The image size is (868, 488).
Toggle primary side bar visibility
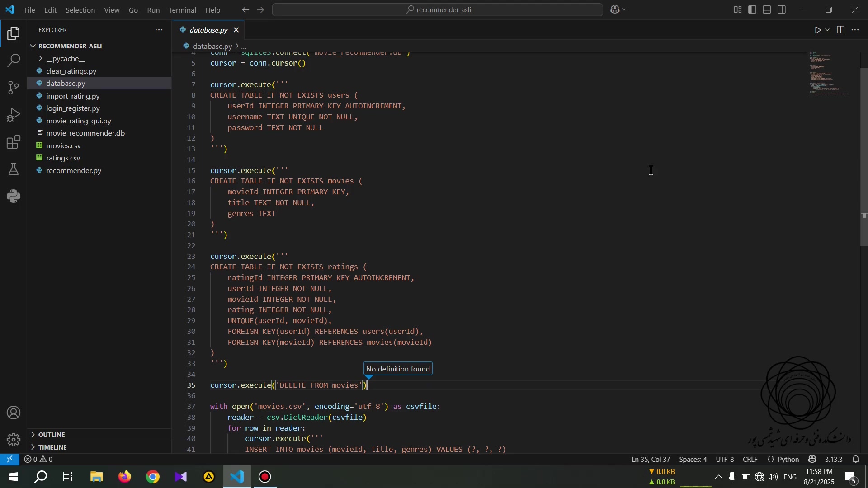753,10
